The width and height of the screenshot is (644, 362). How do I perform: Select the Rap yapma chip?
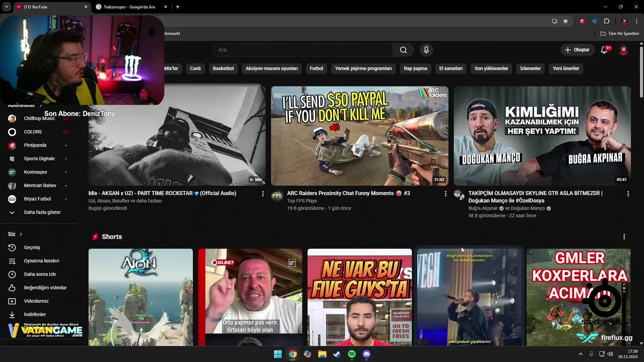[x=416, y=68]
